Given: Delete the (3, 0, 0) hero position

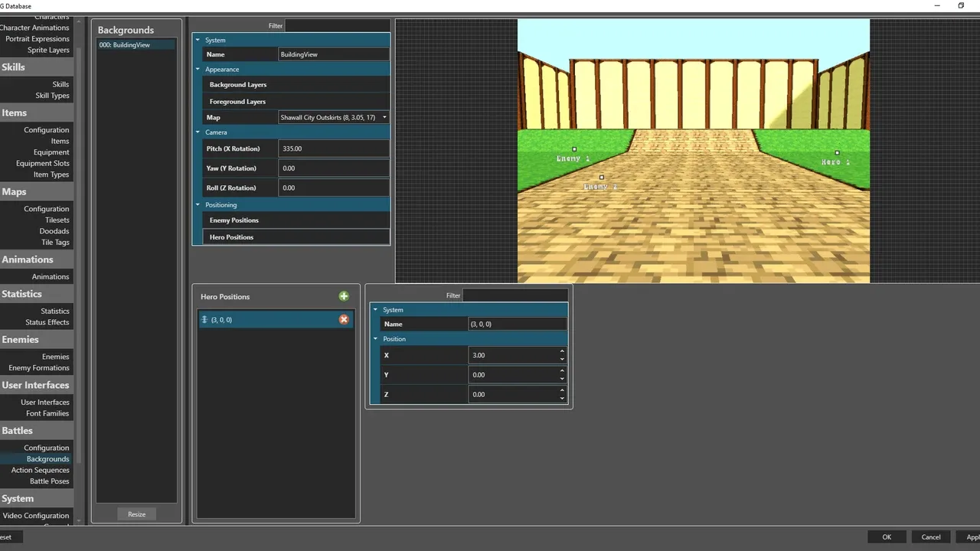Looking at the screenshot, I should [x=344, y=319].
